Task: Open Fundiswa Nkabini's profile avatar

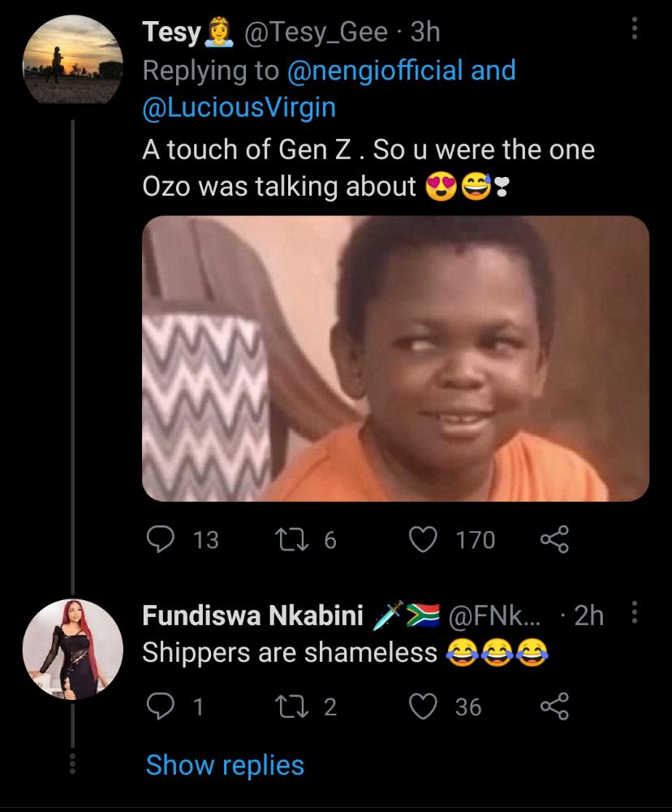Action: 71,648
